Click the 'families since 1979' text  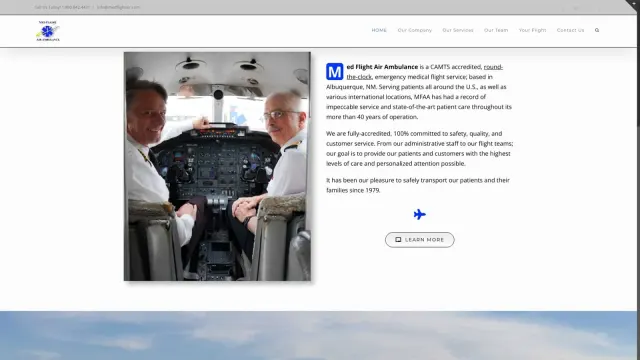(353, 190)
